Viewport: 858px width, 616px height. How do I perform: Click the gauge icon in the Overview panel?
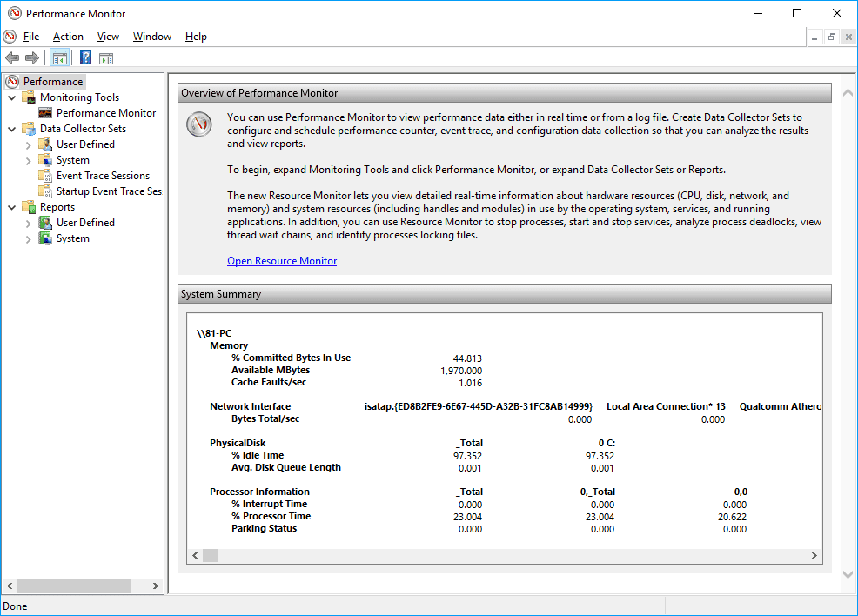tap(199, 124)
